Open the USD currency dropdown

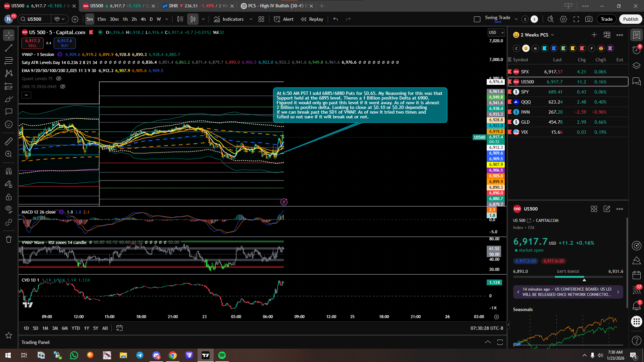click(496, 33)
